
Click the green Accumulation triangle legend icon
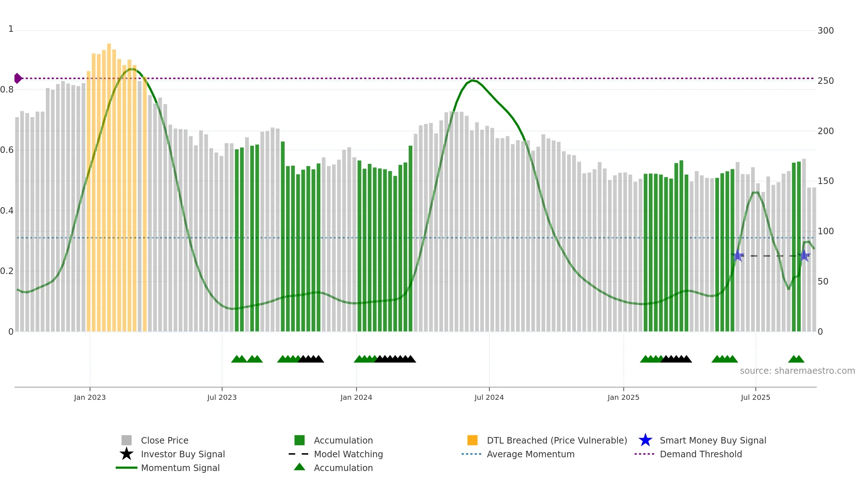tap(299, 467)
